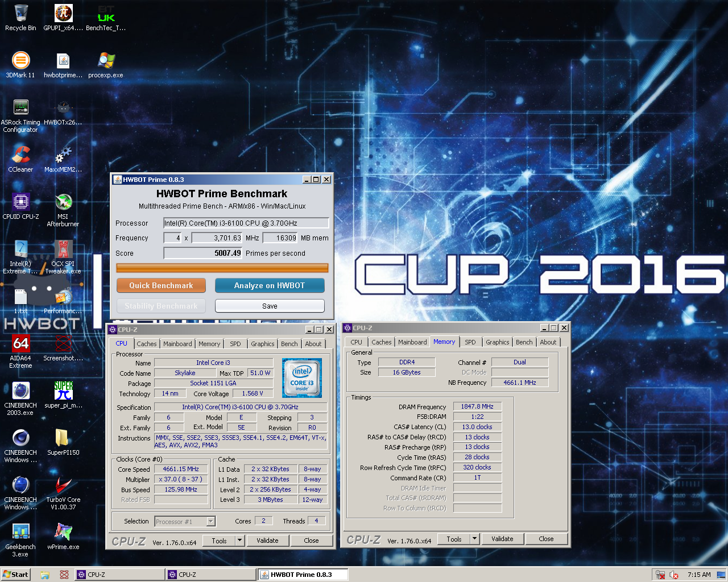728x582 pixels.
Task: Open the Processor #1 selection dropdown
Action: click(185, 521)
